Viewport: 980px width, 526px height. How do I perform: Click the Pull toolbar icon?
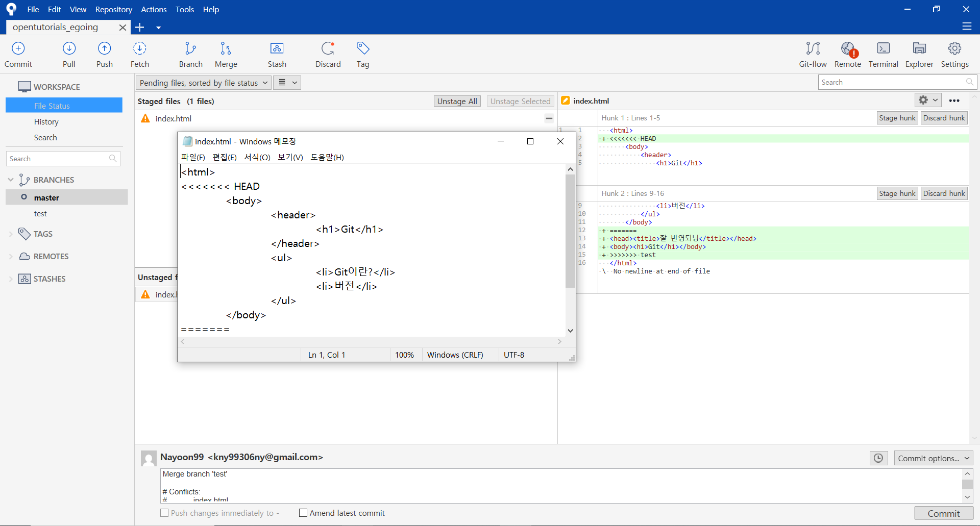69,55
